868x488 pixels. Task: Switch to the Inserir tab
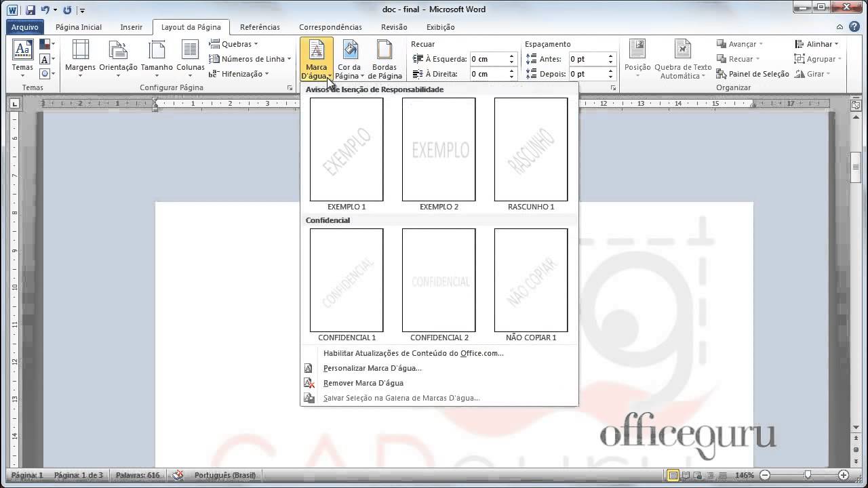pyautogui.click(x=132, y=27)
